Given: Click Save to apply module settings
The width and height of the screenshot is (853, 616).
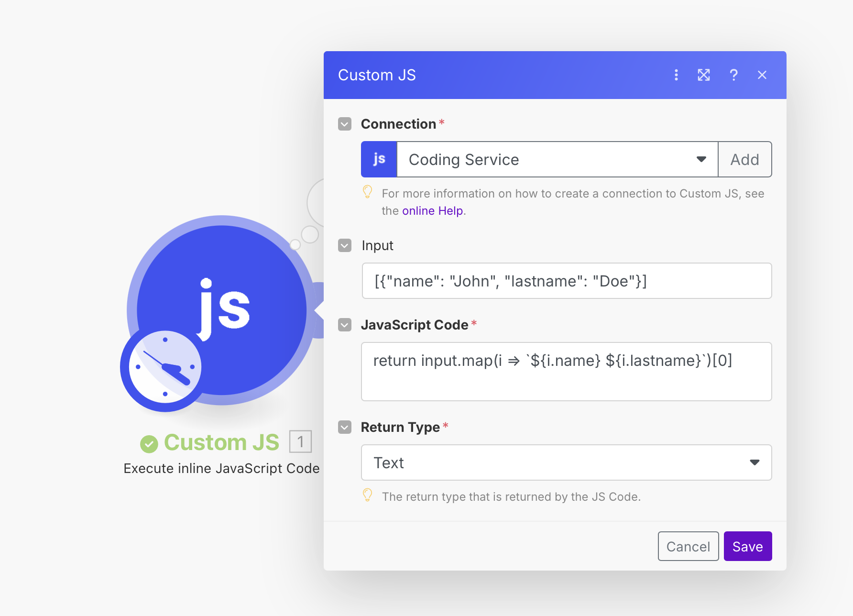Looking at the screenshot, I should pyautogui.click(x=747, y=546).
